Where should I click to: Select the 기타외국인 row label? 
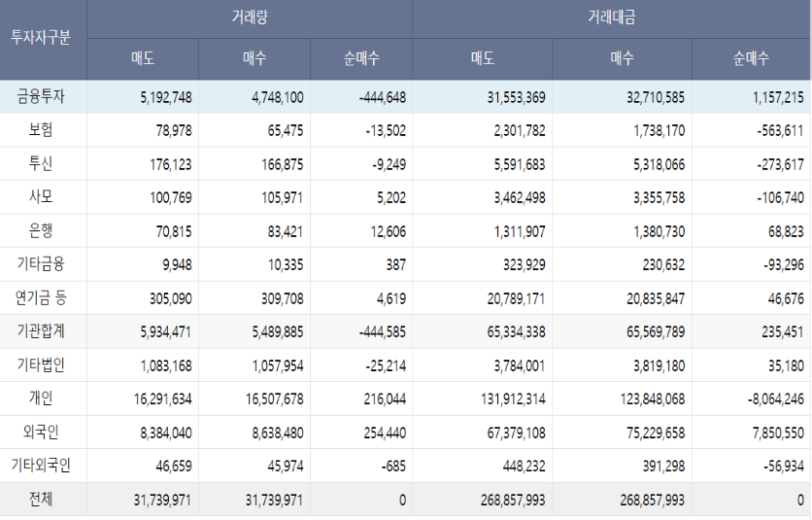pyautogui.click(x=42, y=466)
